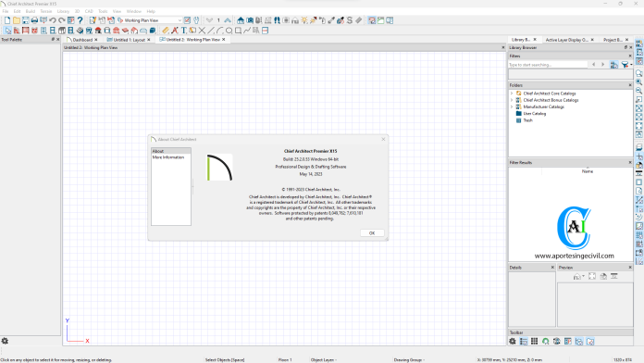Click the Zoom Out magnifier on the right toolbar
644x363 pixels.
[639, 91]
